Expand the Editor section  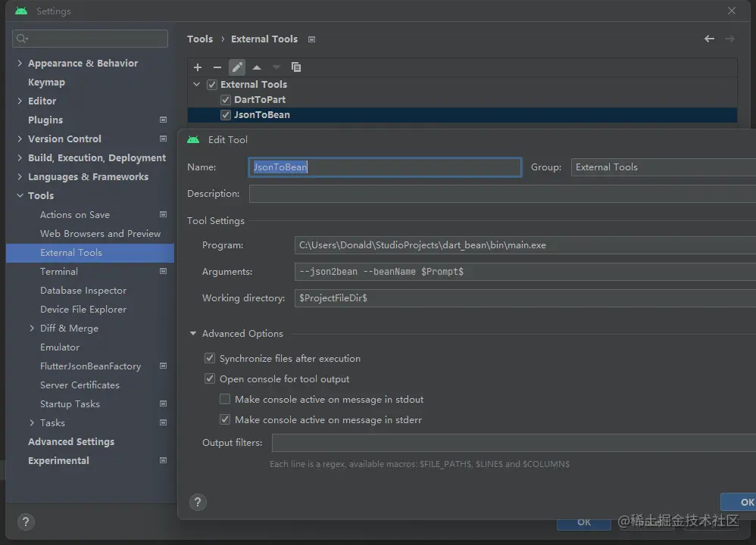tap(20, 101)
